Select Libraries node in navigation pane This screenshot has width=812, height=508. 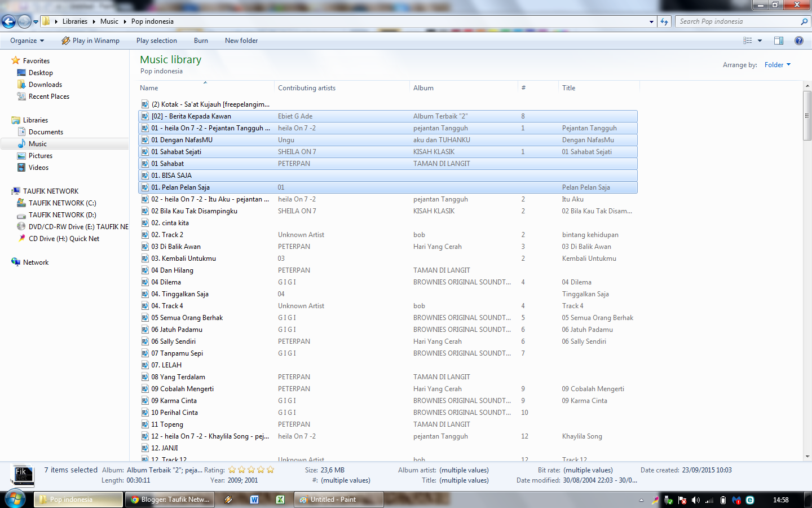tap(35, 120)
